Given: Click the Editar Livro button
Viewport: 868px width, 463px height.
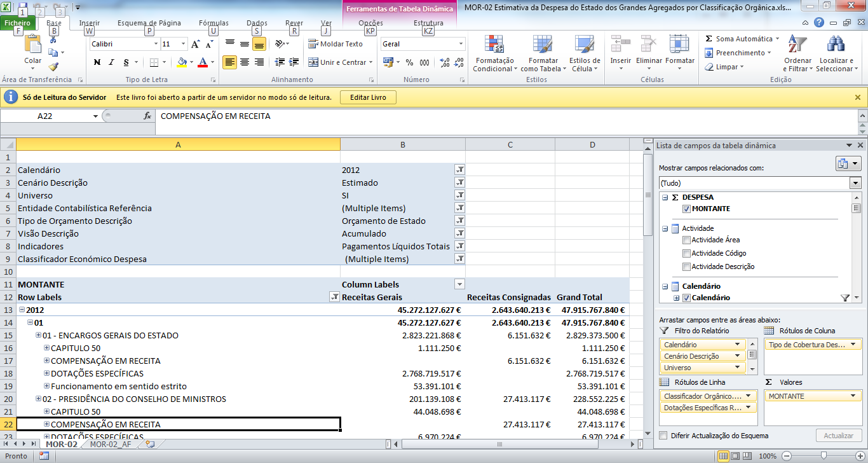Looking at the screenshot, I should [x=369, y=97].
